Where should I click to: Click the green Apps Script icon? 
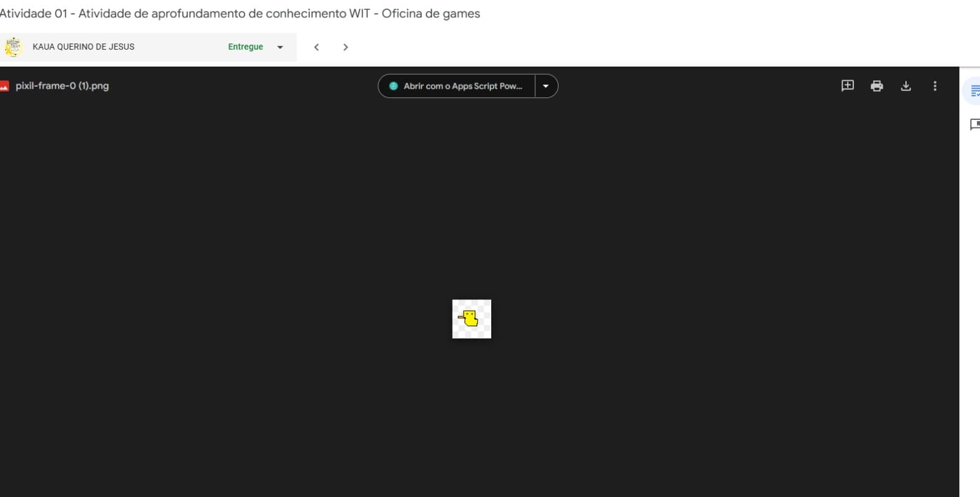[x=393, y=86]
